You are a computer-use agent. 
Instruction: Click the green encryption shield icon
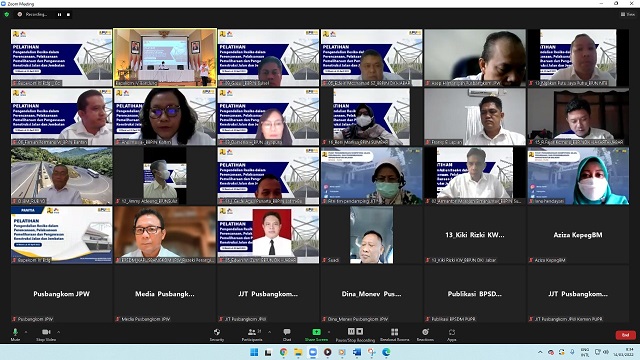pyautogui.click(x=7, y=14)
